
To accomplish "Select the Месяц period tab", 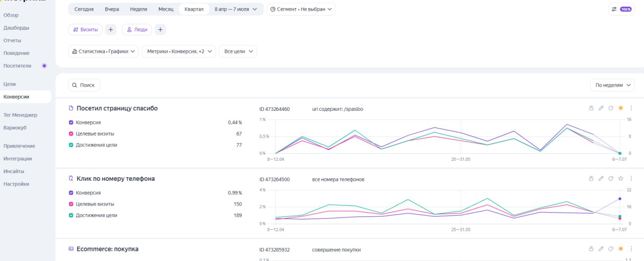I will pyautogui.click(x=166, y=9).
